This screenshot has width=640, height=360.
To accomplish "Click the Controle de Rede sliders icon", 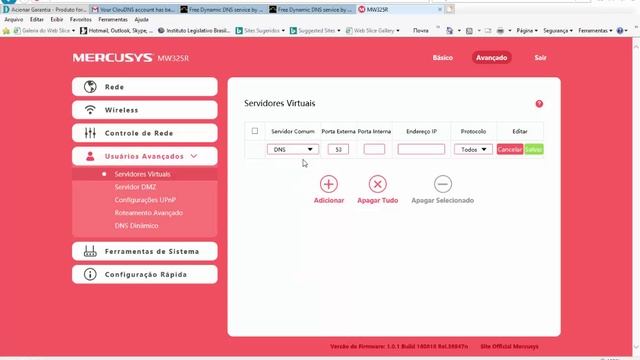I will tap(90, 133).
